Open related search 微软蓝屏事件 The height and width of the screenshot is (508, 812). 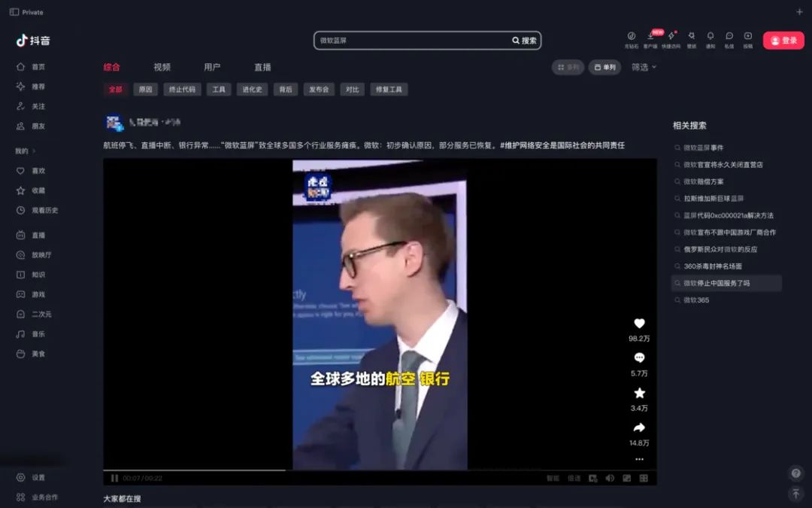click(x=703, y=148)
